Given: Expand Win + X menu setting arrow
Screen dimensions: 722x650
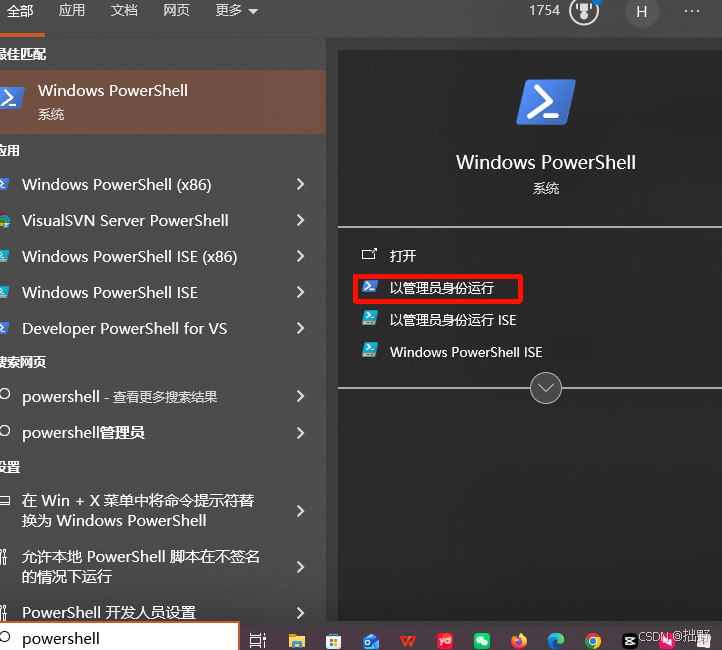Looking at the screenshot, I should 301,511.
